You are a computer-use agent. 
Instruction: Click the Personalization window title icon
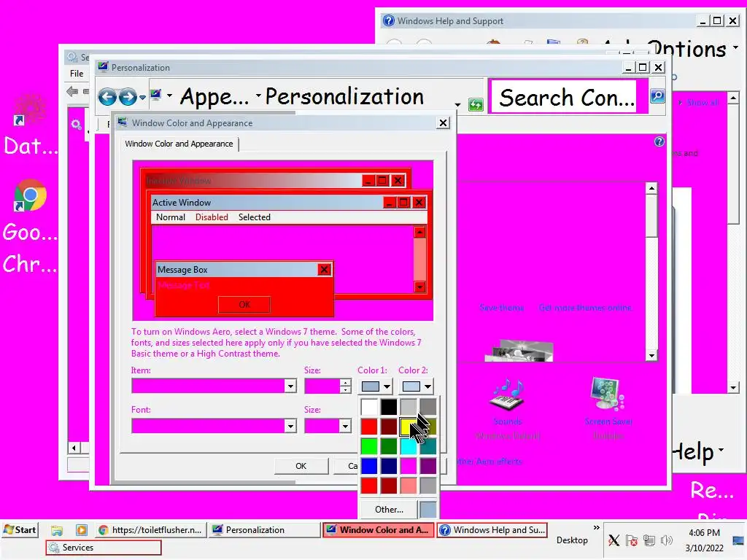[103, 66]
